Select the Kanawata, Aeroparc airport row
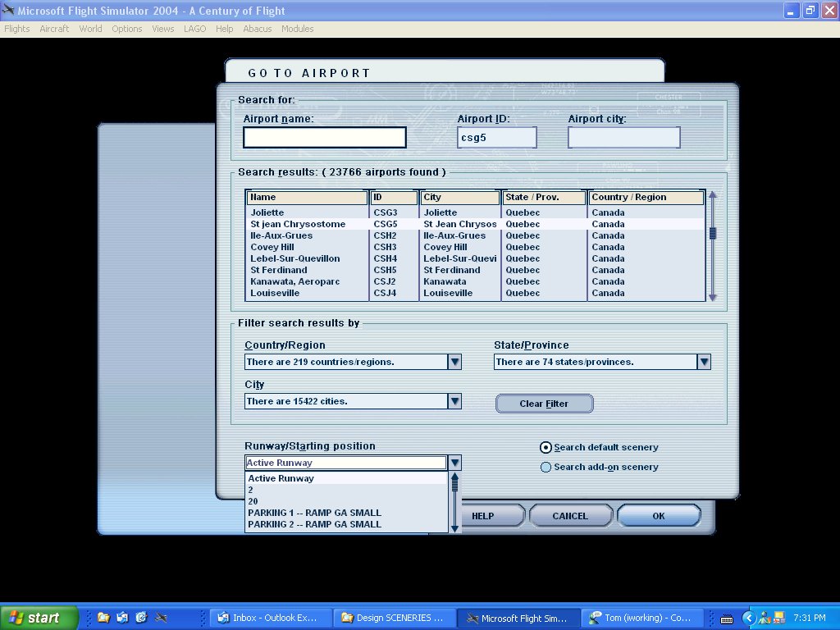Screen dimensions: 840x630 pyautogui.click(x=475, y=282)
